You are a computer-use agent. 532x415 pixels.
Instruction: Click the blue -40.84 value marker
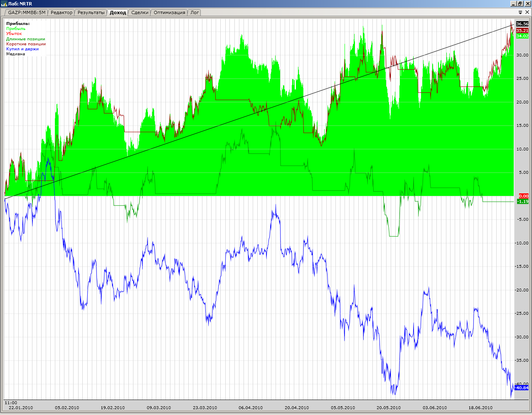click(x=522, y=388)
